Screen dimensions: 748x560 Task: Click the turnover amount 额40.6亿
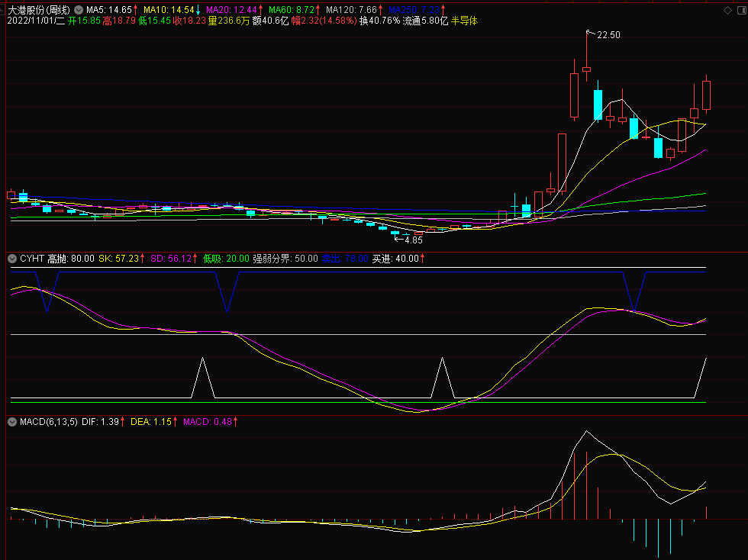point(270,21)
